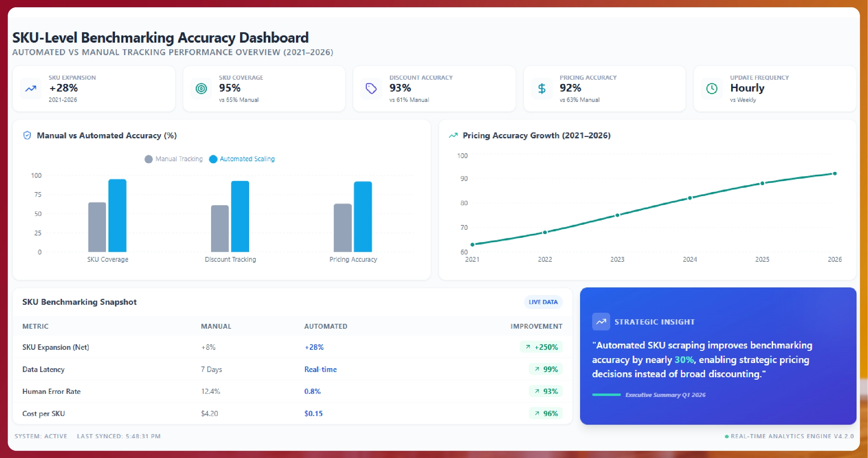Click the Discount Accuracy tag icon

point(371,89)
